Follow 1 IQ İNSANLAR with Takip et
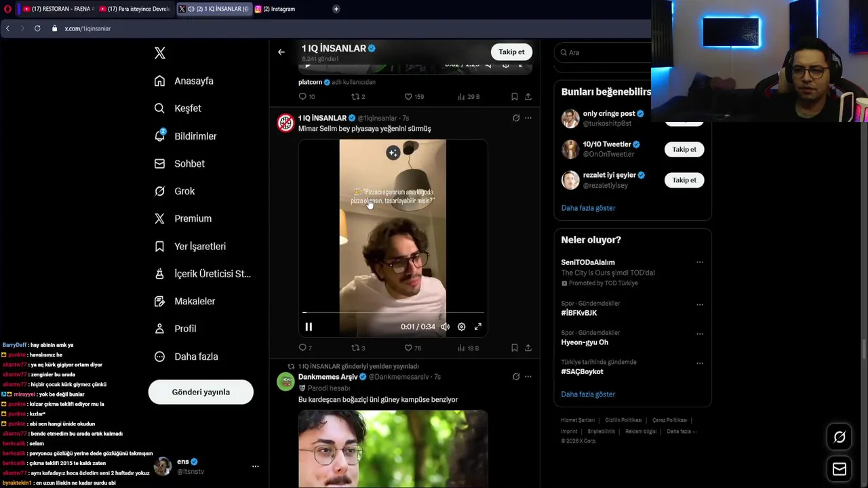This screenshot has width=868, height=488. point(511,52)
